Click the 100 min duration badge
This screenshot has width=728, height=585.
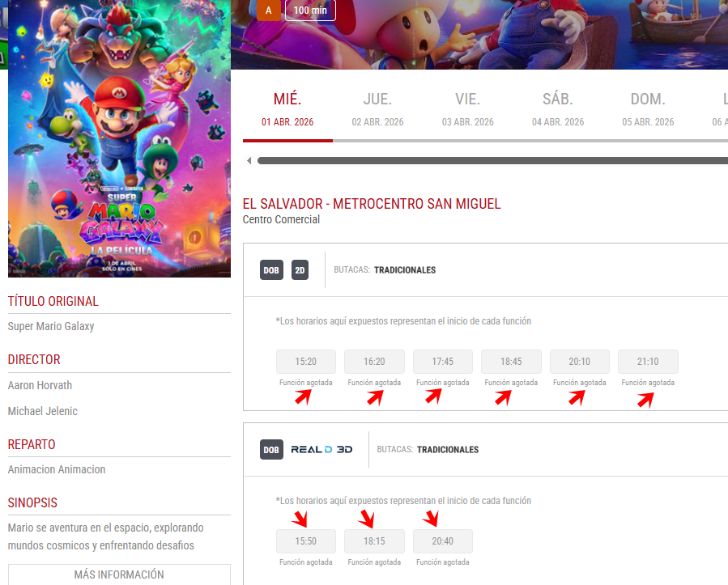310,11
